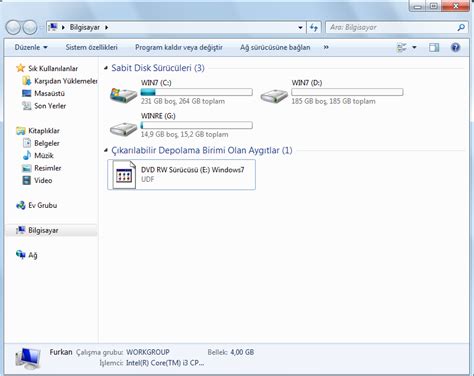Open the root arrow before Bilgisayar breadcrumb
Viewport: 474px width, 376px height.
63,27
